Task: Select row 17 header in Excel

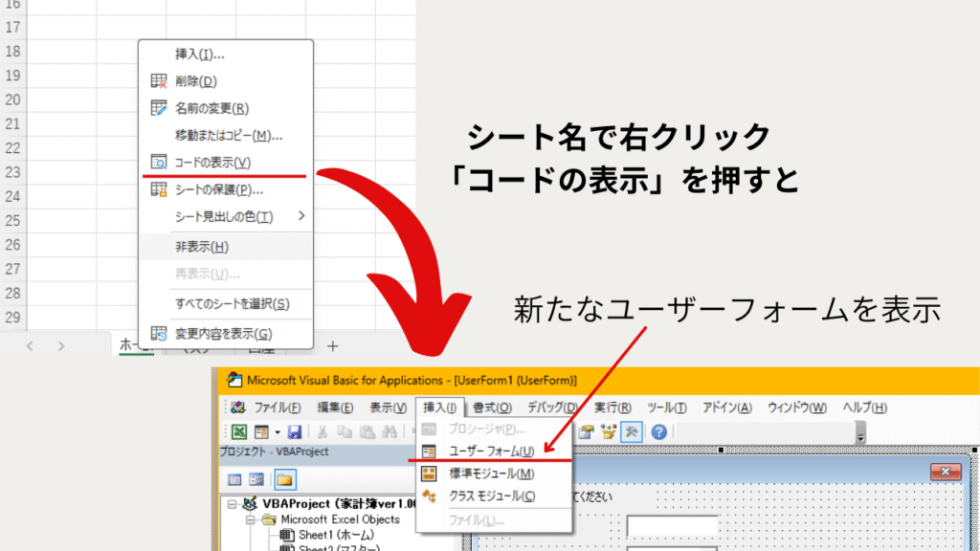Action: [12, 28]
